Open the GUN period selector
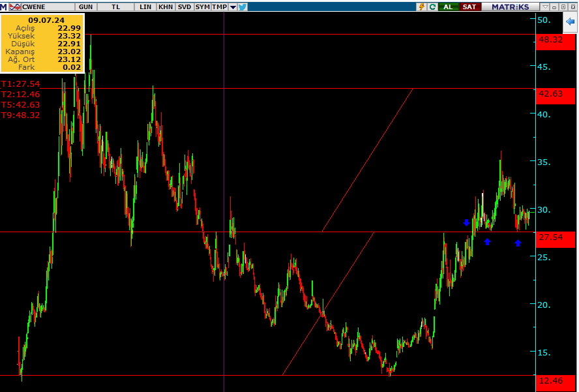 click(86, 6)
